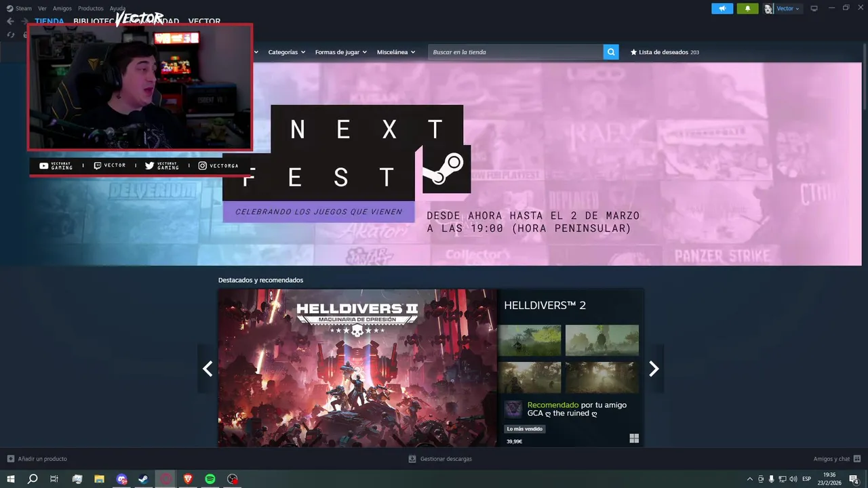This screenshot has height=488, width=868.
Task: Open Lista de deseados wishlist link
Action: point(665,52)
